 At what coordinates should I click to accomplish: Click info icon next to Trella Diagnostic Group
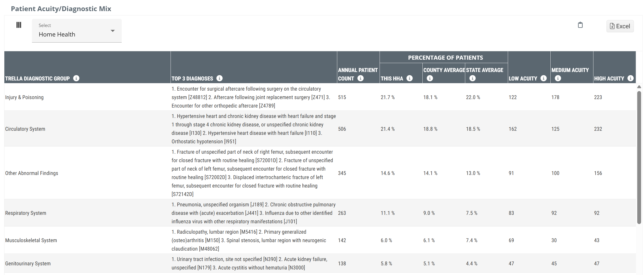[x=76, y=79]
